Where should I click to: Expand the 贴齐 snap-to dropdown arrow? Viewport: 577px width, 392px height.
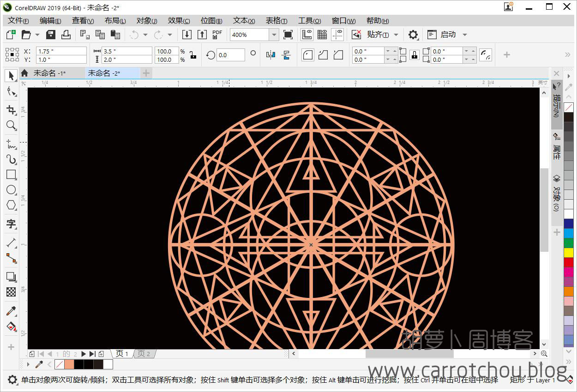[396, 35]
